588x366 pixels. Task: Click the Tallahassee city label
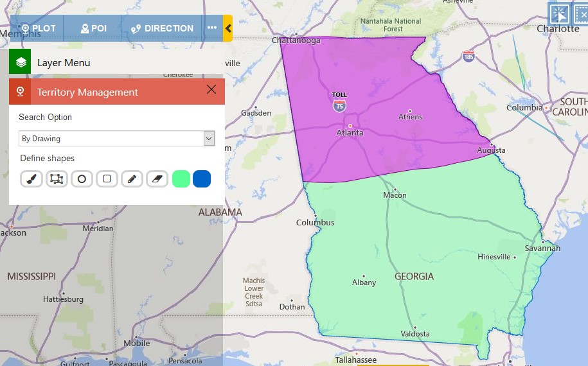tap(355, 360)
